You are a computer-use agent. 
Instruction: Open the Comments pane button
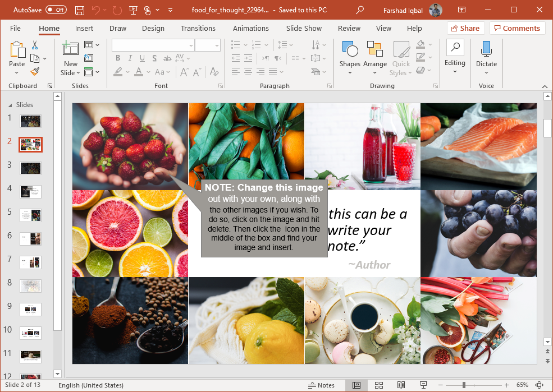(518, 28)
